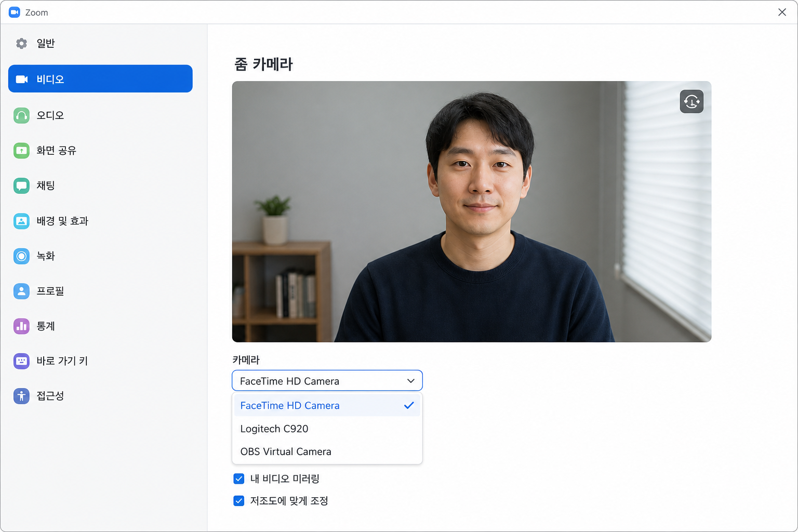This screenshot has height=532, width=798.
Task: Click the chat bubble icon
Action: point(21,185)
